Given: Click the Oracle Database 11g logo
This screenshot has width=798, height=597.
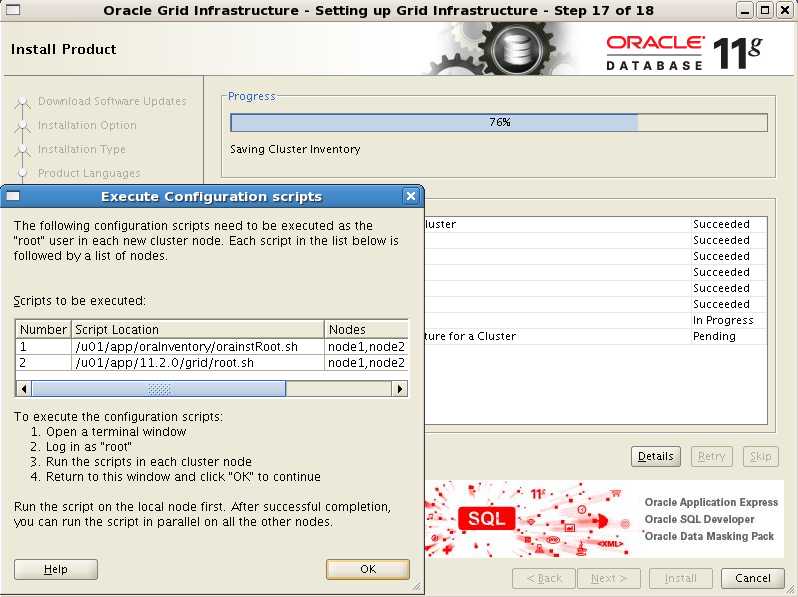Looking at the screenshot, I should 683,52.
